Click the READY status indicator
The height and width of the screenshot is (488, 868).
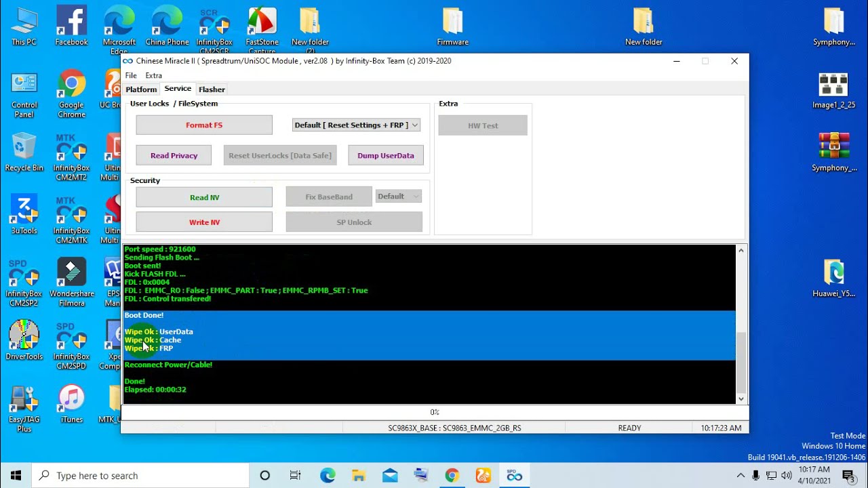pos(629,428)
